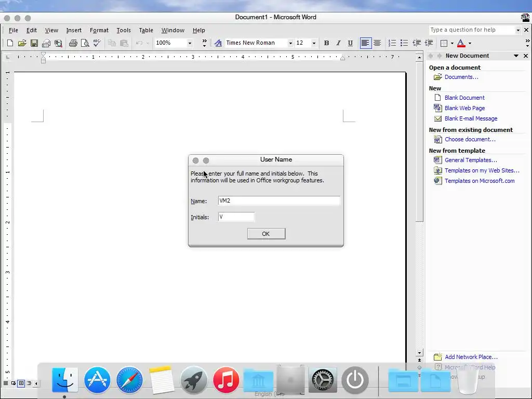Click the Search toolbar icon
Image resolution: width=532 pixels, height=399 pixels.
point(58,43)
